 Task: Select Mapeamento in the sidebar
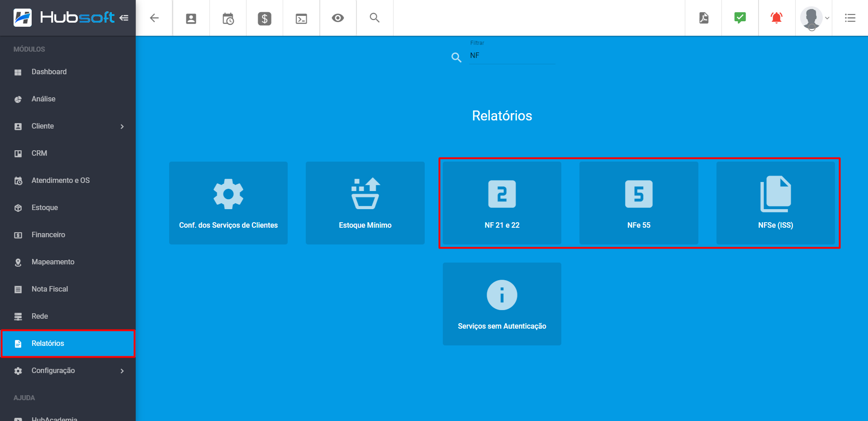pos(68,262)
